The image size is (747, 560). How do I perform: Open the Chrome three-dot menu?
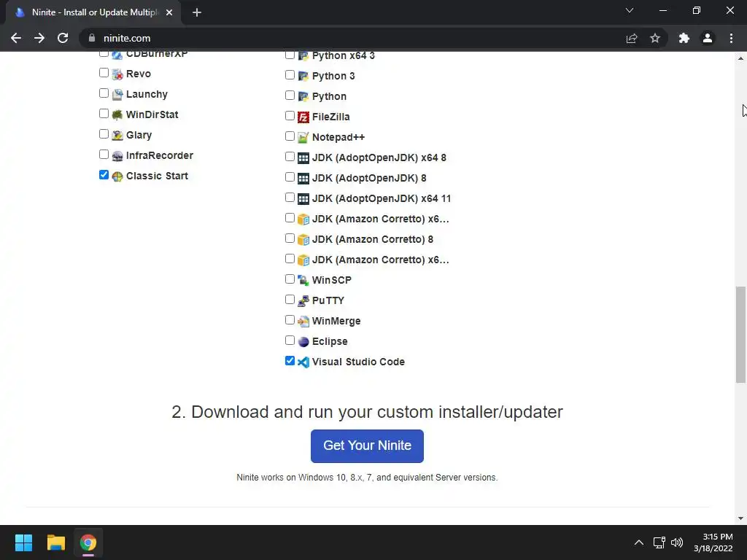(731, 38)
